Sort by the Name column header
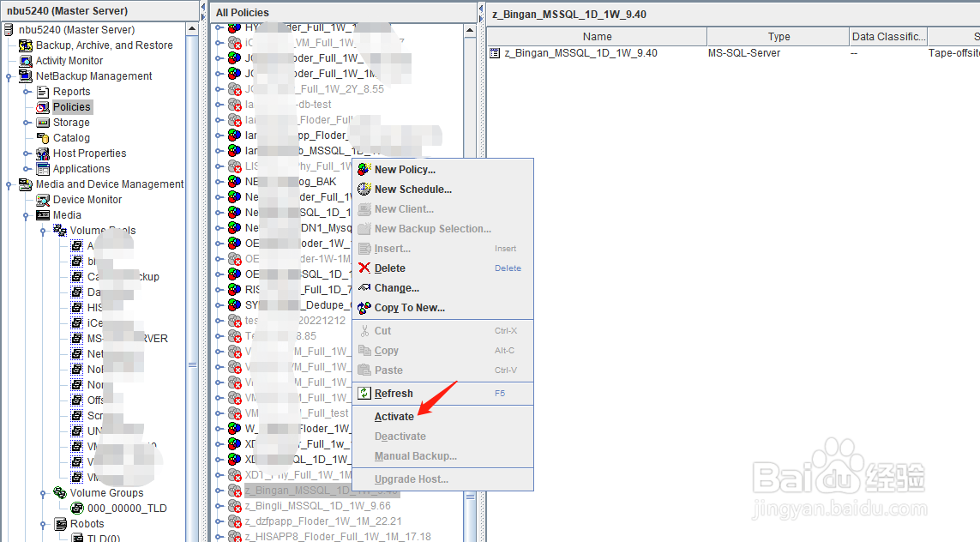The width and height of the screenshot is (980, 542). (597, 36)
